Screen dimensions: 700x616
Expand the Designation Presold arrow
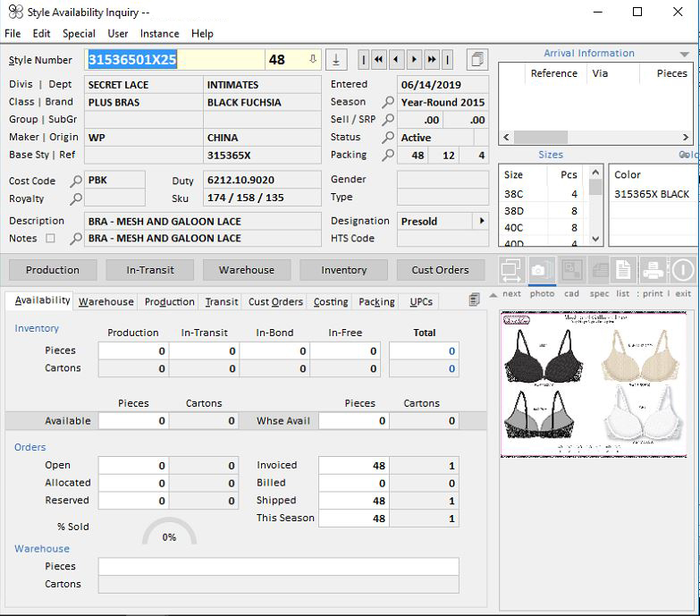[x=483, y=221]
